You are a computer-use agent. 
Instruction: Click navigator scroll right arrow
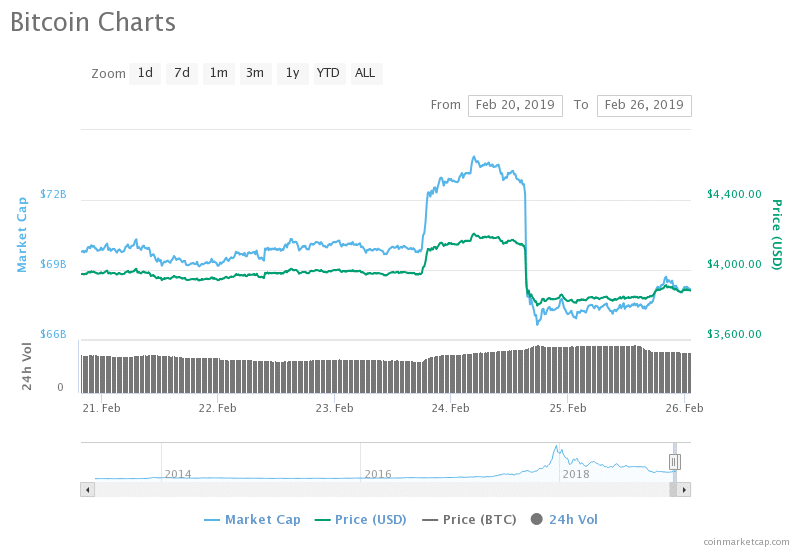point(684,490)
